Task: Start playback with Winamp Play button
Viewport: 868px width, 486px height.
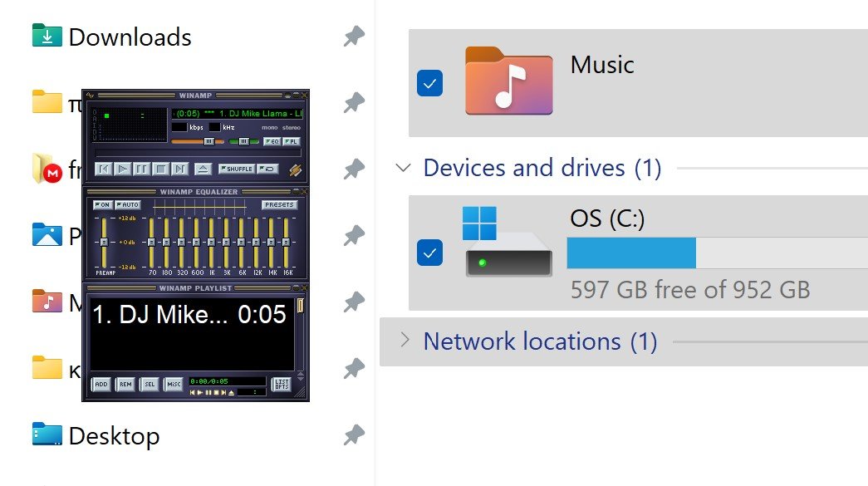Action: [x=122, y=169]
